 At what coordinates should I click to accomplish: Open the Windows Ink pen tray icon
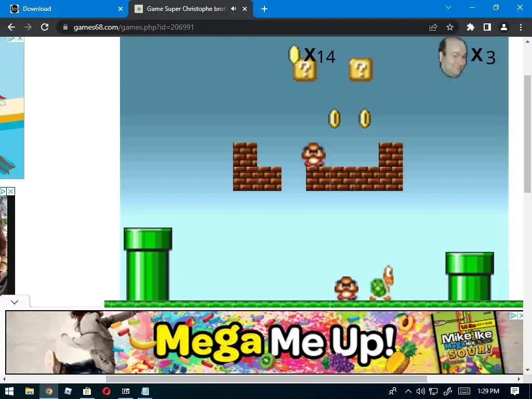448,391
